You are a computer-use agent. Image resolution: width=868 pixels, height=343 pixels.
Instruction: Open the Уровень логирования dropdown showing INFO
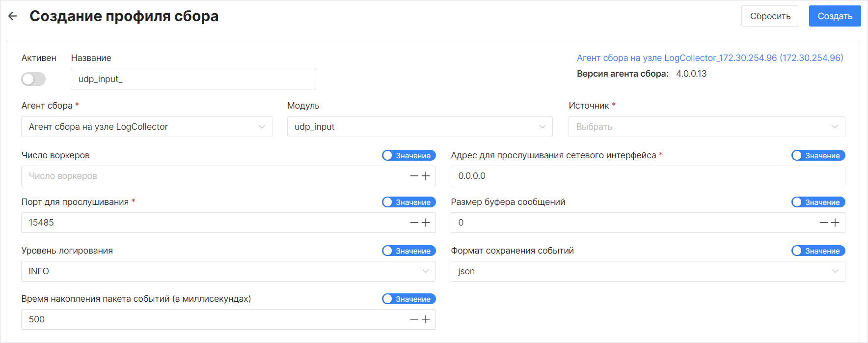228,271
